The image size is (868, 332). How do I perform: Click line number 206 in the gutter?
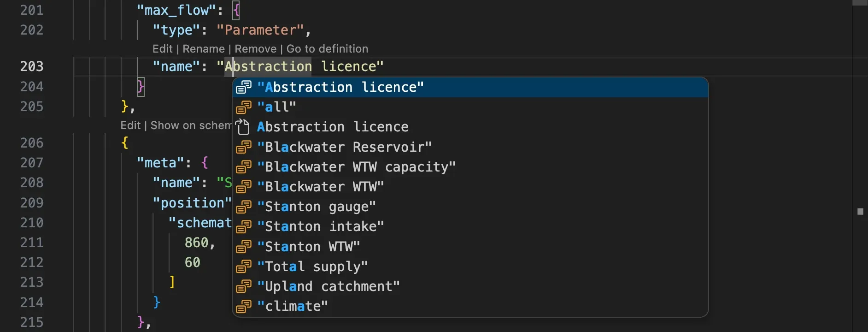(x=32, y=143)
